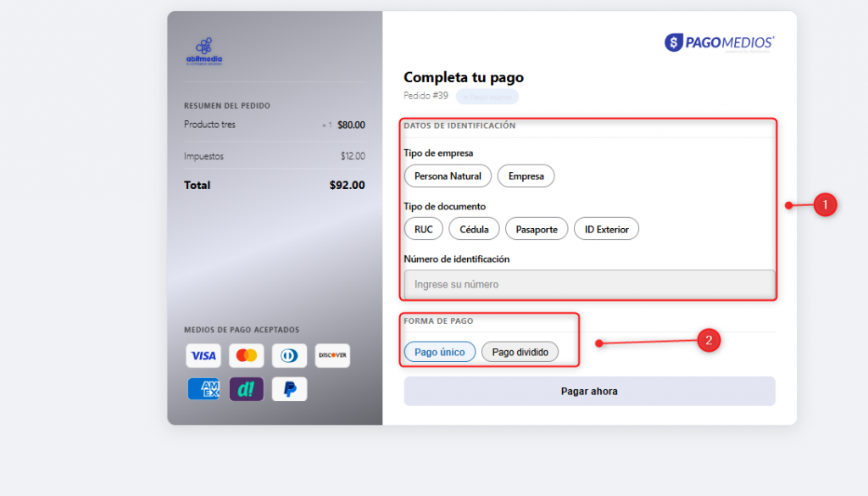Image resolution: width=868 pixels, height=496 pixels.
Task: Select RUC document type
Action: [424, 229]
